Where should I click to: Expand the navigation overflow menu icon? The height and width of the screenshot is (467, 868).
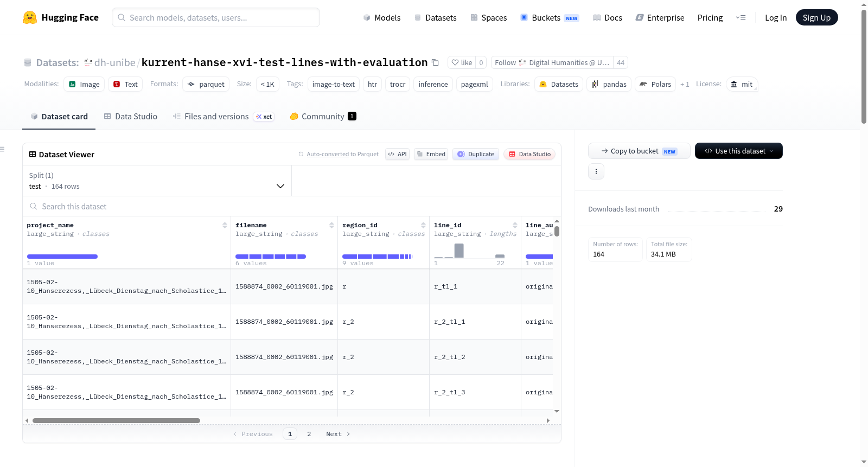(741, 17)
